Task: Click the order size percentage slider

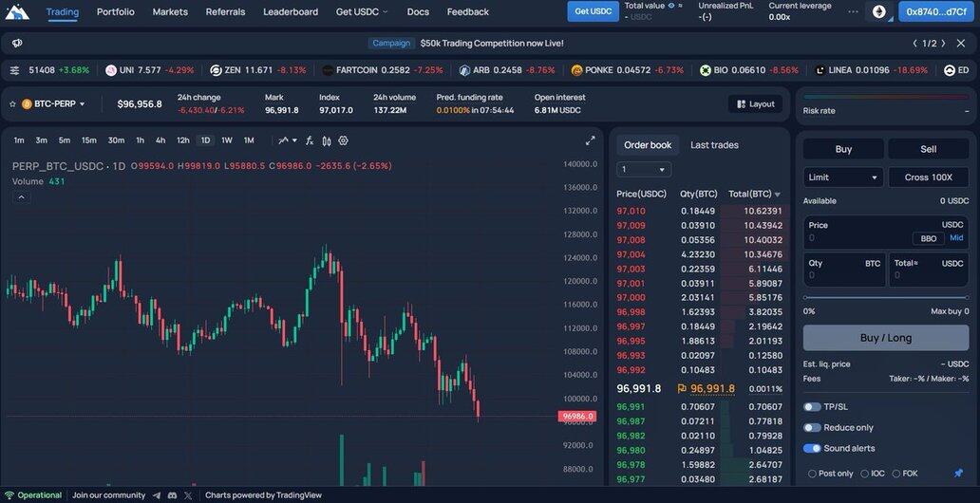Action: point(885,298)
